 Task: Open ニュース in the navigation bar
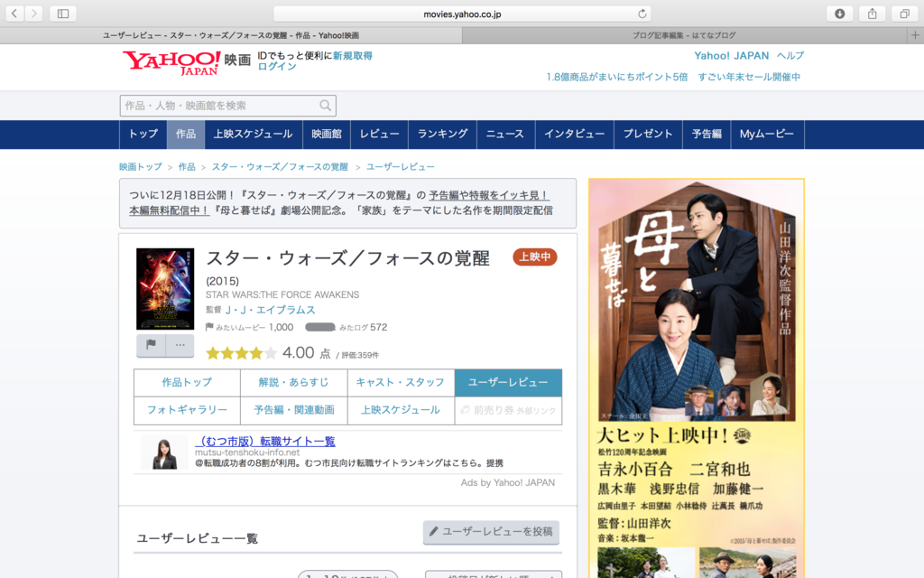click(x=505, y=134)
